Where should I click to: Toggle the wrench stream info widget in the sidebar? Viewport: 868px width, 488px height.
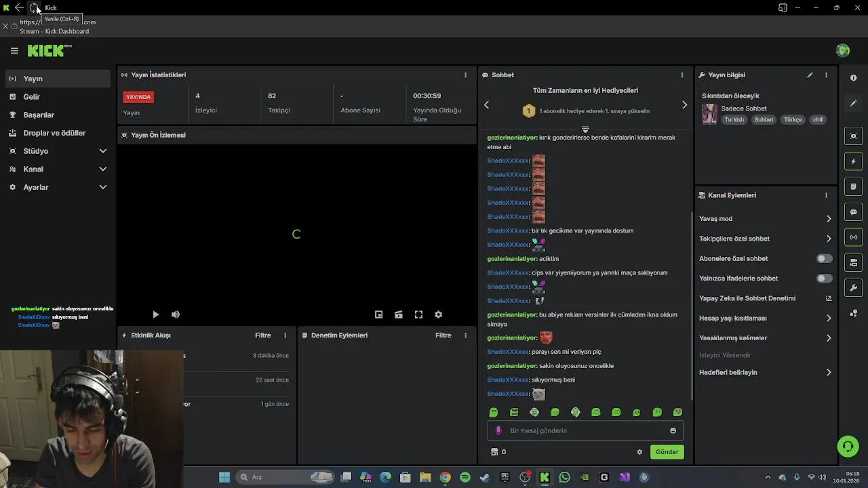(854, 287)
